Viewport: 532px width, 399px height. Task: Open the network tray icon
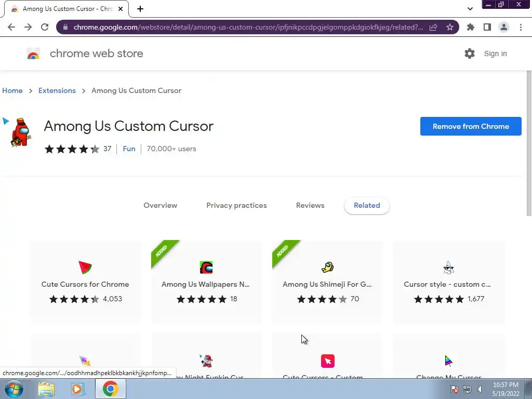point(467,389)
